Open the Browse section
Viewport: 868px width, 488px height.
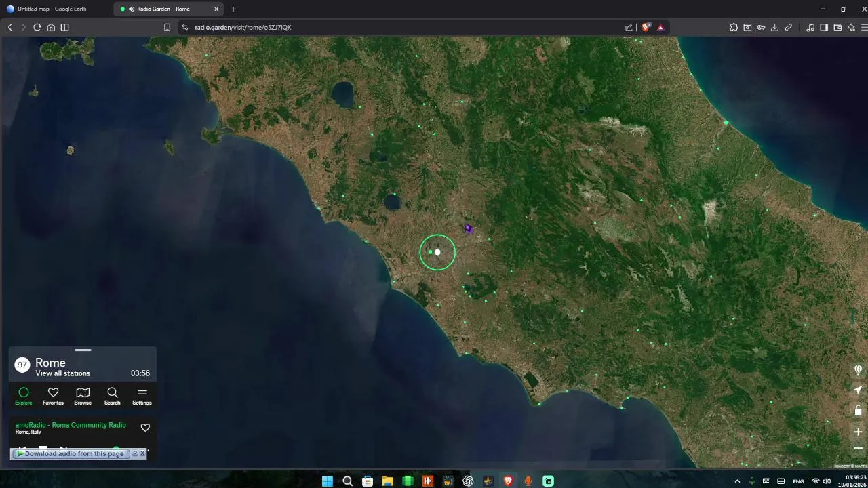(83, 396)
